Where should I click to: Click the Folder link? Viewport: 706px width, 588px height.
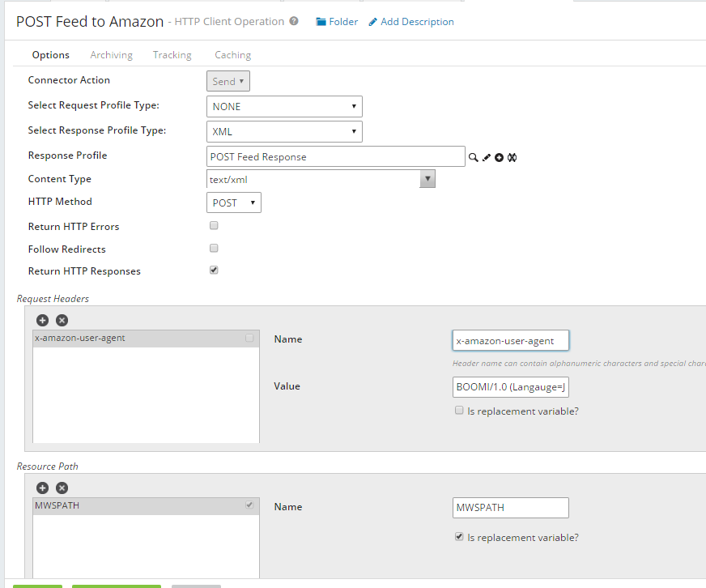tap(337, 22)
